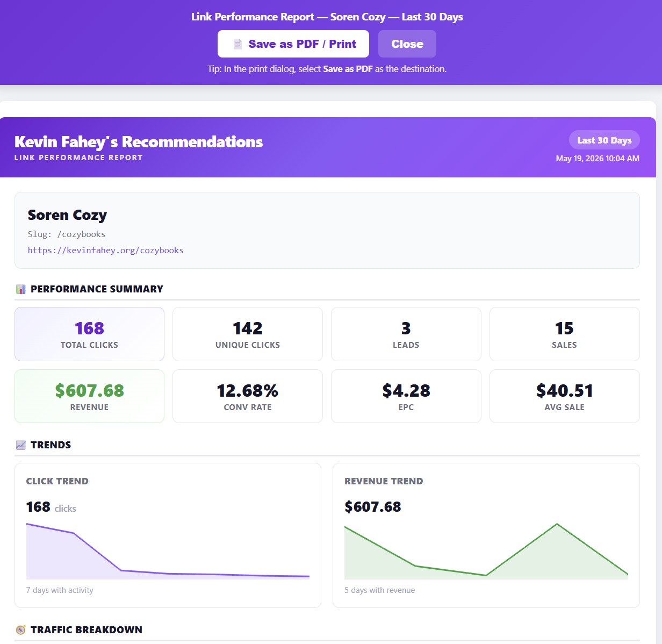This screenshot has width=662, height=644.
Task: Click the May 19, 2026 10:04 AM timestamp
Action: [x=598, y=159]
